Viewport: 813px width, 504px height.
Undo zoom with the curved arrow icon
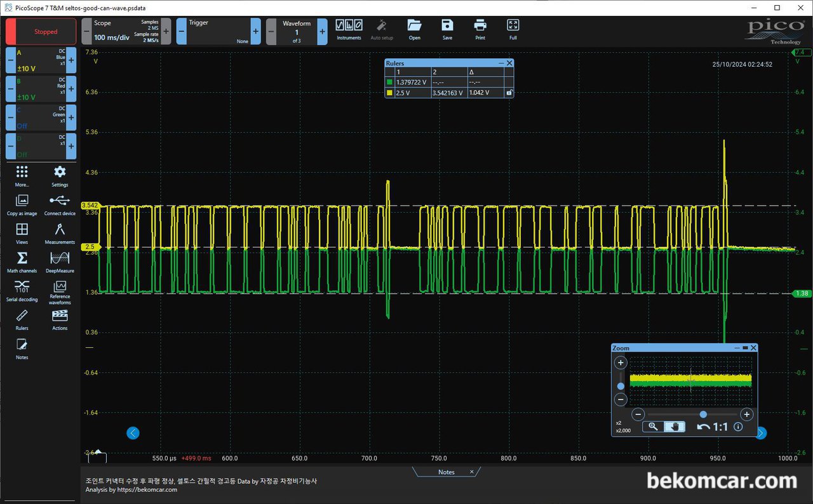tap(703, 427)
